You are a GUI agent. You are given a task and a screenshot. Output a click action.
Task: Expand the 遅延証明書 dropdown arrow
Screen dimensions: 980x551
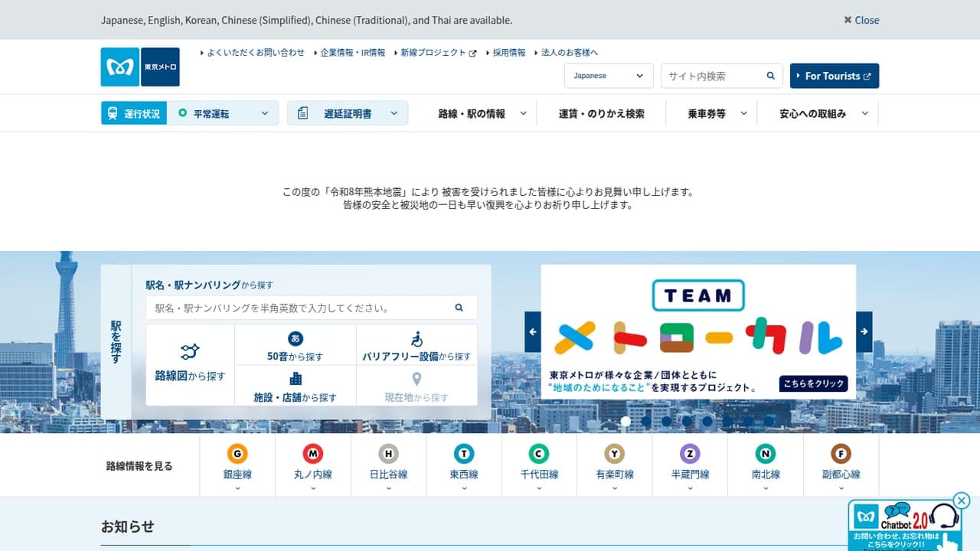394,113
